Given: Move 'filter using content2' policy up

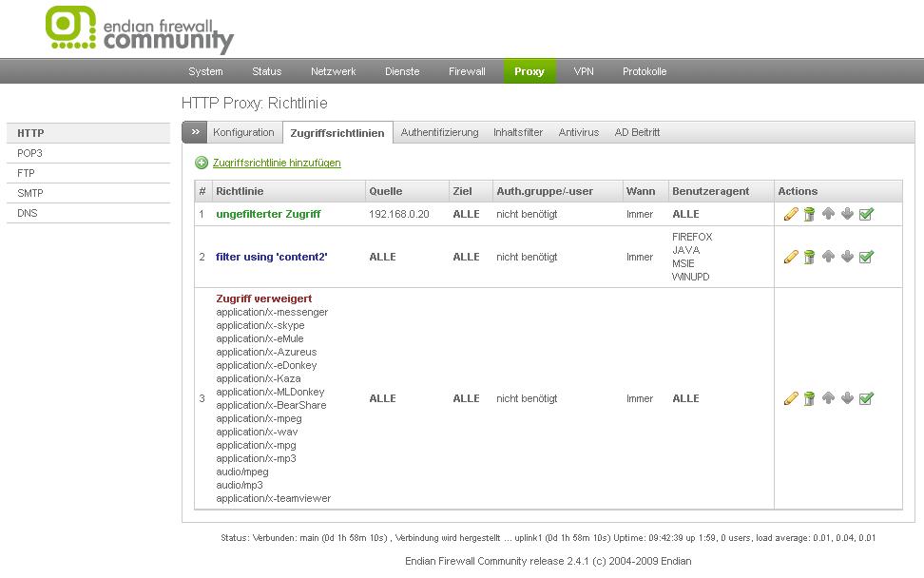Looking at the screenshot, I should (x=828, y=257).
